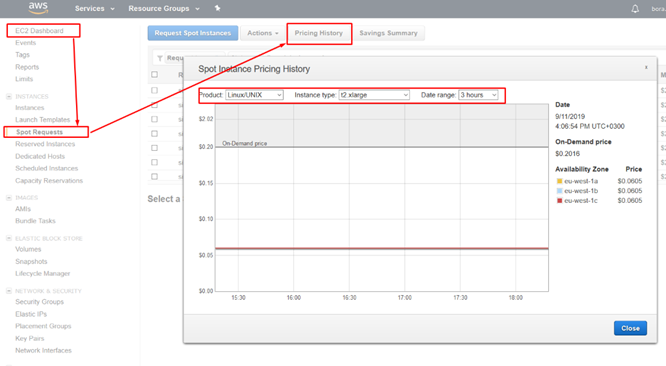Toggle the select-all checkbox in table header

click(x=155, y=75)
